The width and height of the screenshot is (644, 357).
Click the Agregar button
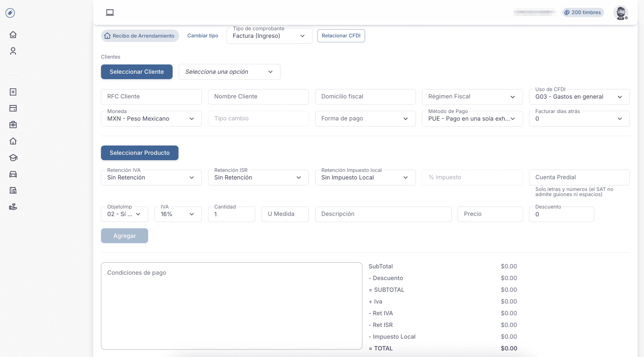tap(125, 236)
